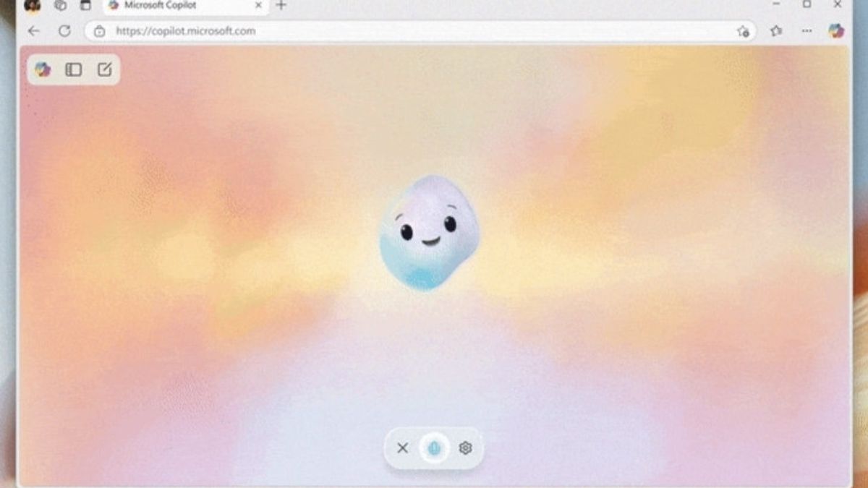Screen dimensions: 868x488
Task: Toggle the Copilot sidebar panel icon
Action: point(73,69)
